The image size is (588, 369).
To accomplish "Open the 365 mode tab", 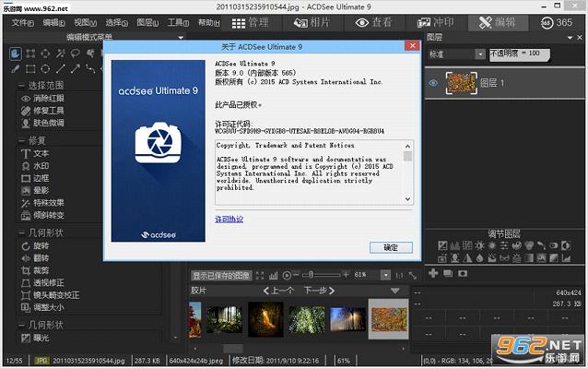I will point(557,23).
